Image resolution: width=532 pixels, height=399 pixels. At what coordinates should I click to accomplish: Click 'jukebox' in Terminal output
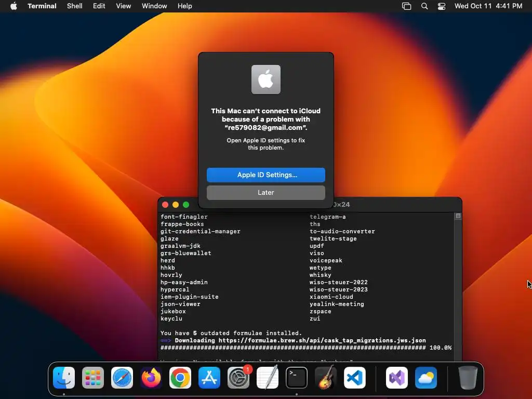pos(173,312)
